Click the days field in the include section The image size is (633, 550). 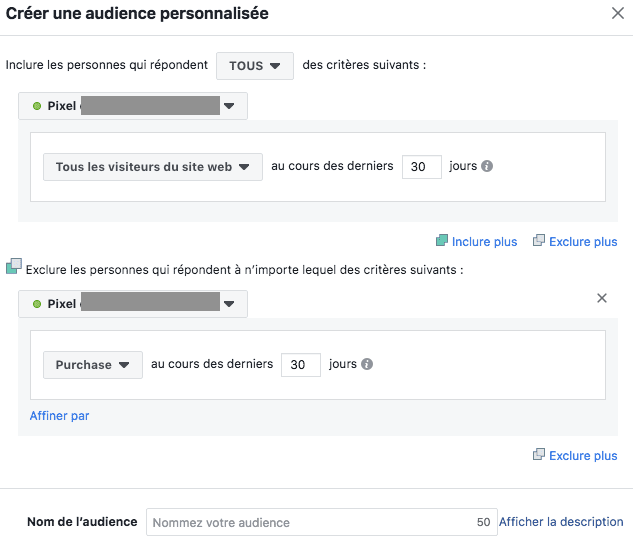[421, 167]
